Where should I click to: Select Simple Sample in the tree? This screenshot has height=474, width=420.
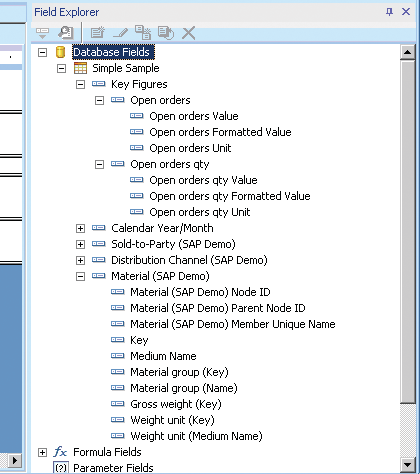point(126,68)
